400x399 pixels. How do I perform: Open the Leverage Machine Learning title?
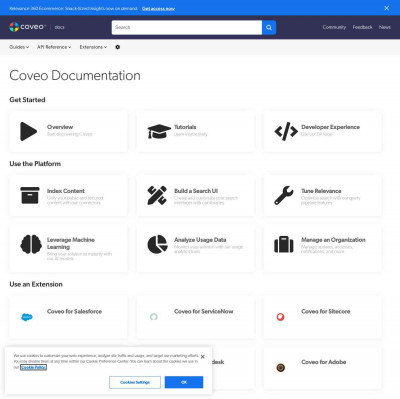[x=71, y=243]
